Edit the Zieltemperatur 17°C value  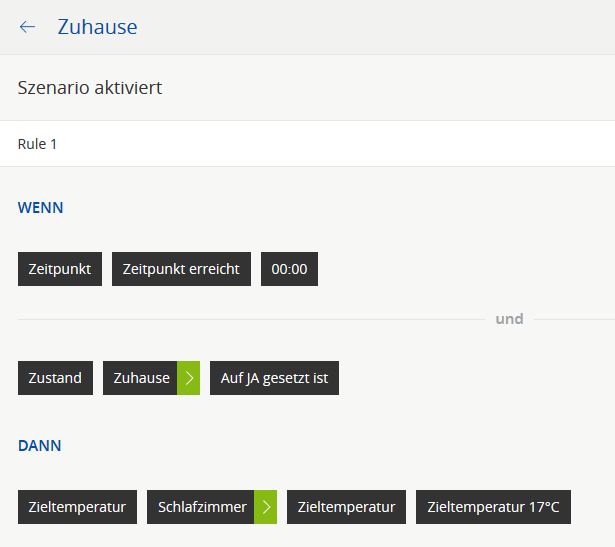(493, 507)
